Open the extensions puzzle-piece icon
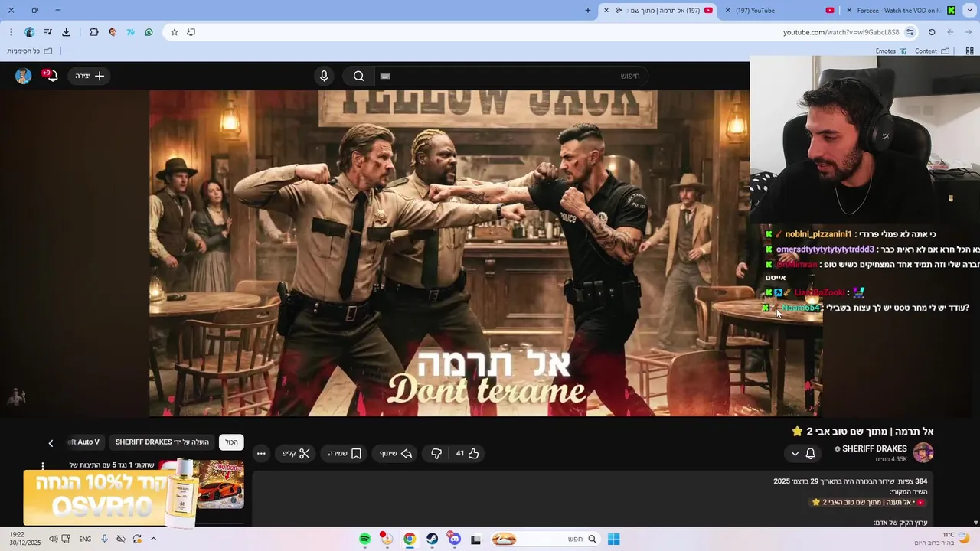980x551 pixels. pos(94,32)
